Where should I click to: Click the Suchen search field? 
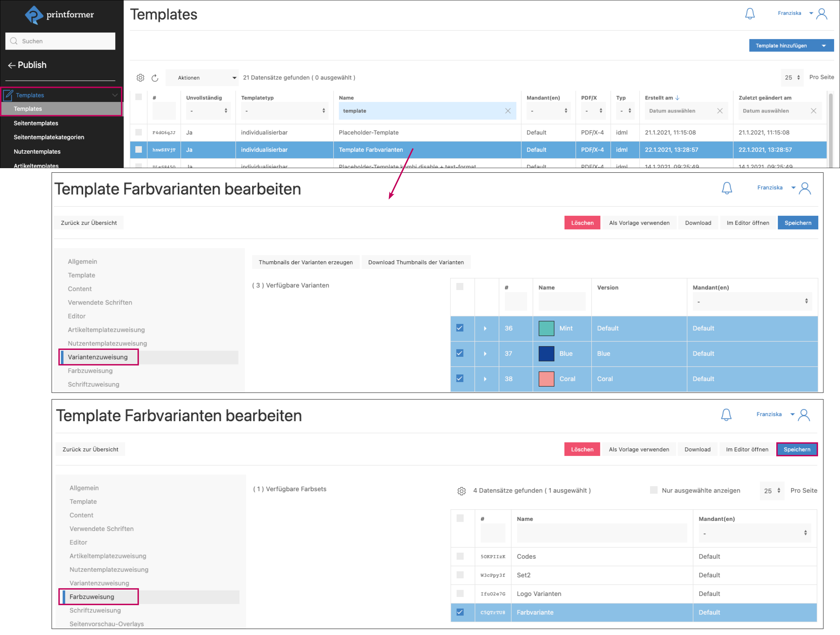click(60, 41)
